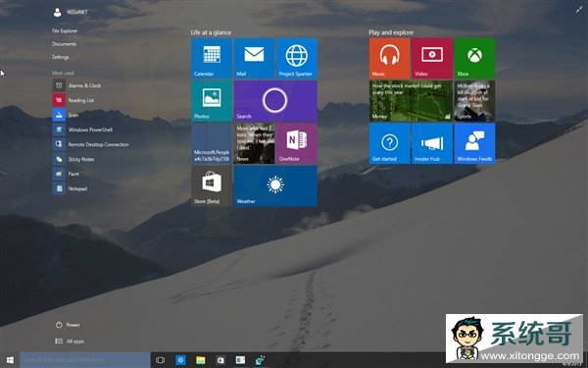Open the Video tile

432,58
